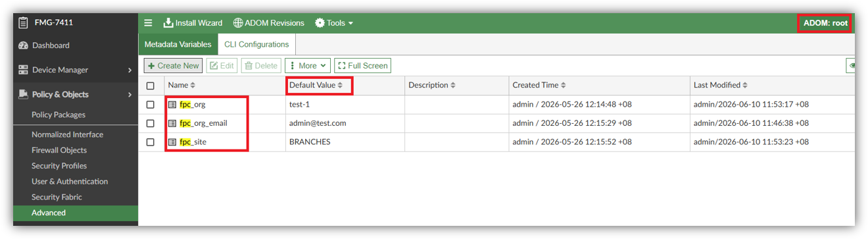Click the Device Manager sidebar icon
This screenshot has height=239, width=868.
[24, 70]
